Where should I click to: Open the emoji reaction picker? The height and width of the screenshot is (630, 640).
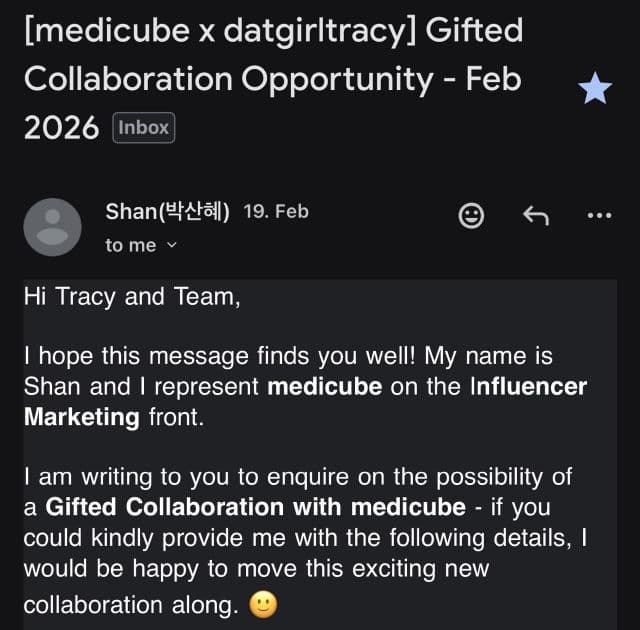tap(471, 213)
